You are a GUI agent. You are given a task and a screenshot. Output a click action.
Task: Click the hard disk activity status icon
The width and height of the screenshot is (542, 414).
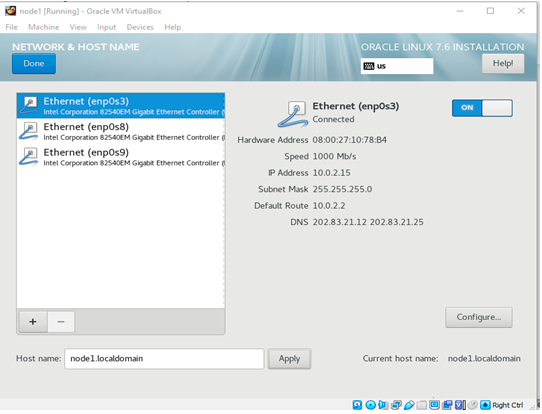[x=357, y=405]
